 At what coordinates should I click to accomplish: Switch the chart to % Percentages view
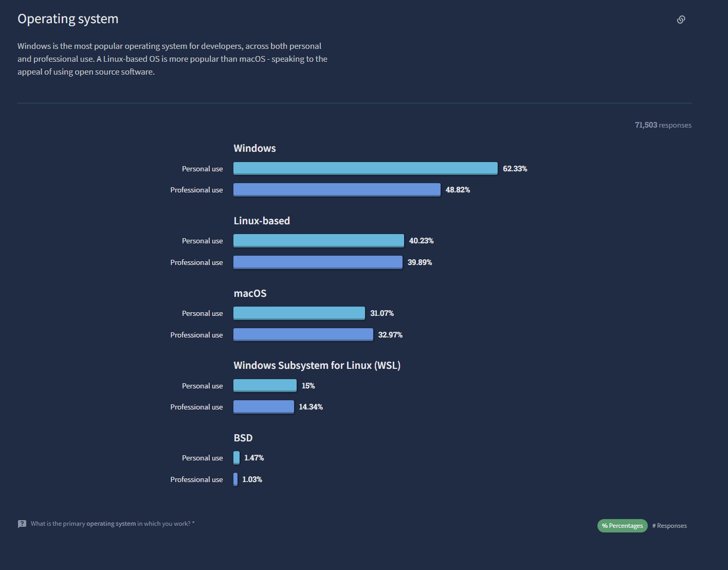(x=622, y=526)
